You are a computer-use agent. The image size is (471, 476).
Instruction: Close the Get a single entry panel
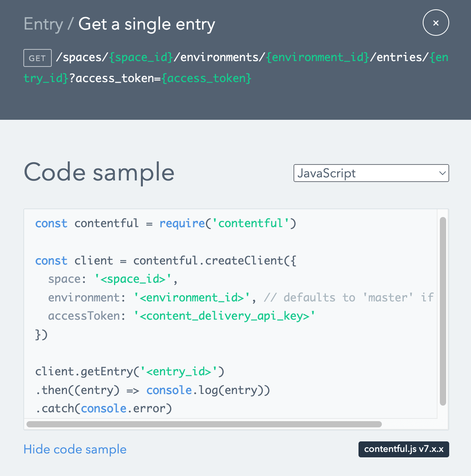(436, 23)
